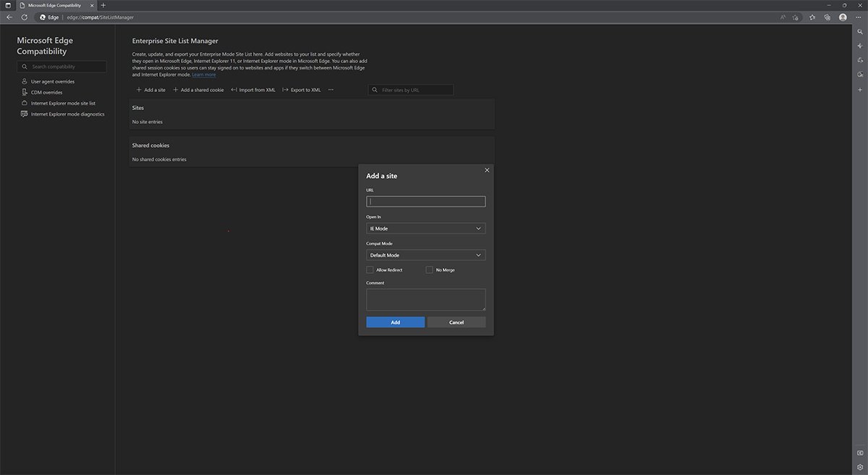The height and width of the screenshot is (475, 868).
Task: Click the URL input field
Action: click(x=425, y=201)
